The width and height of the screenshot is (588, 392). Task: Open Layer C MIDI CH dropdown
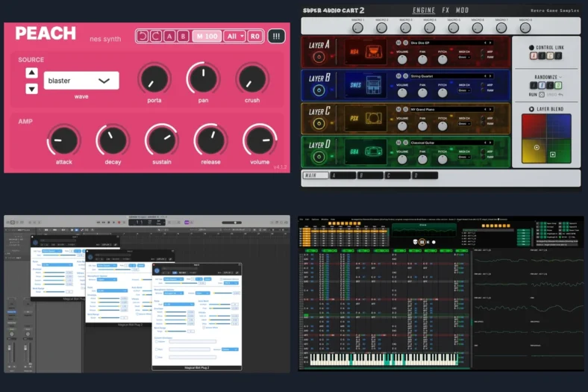click(464, 123)
